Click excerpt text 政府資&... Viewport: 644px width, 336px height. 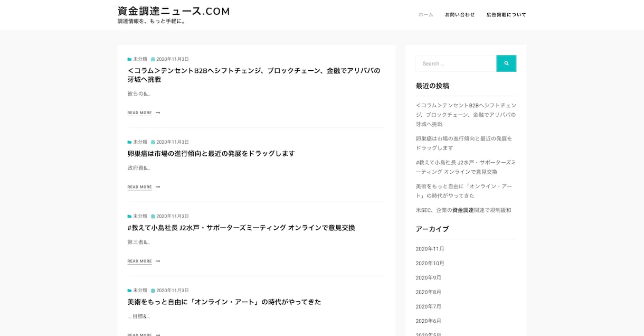[139, 168]
